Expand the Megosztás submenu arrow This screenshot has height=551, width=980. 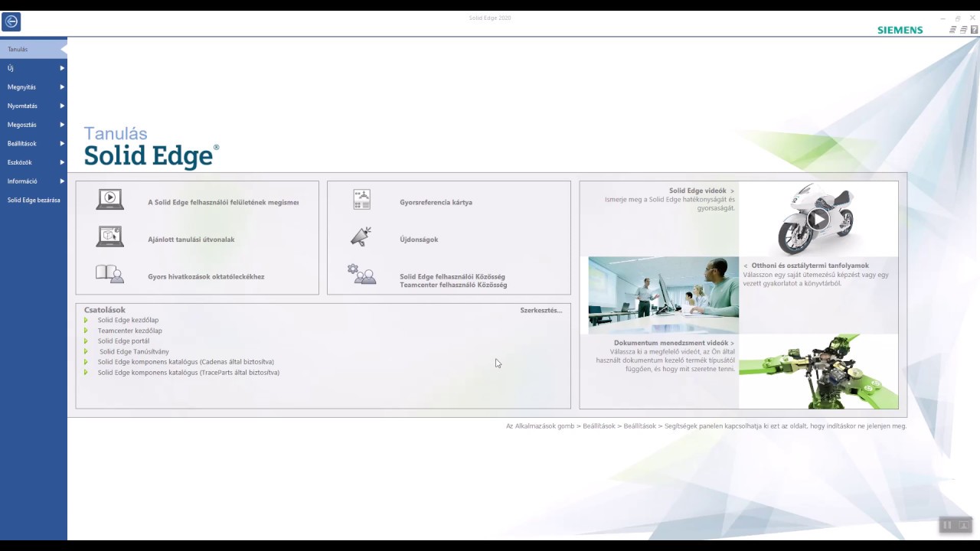click(62, 125)
